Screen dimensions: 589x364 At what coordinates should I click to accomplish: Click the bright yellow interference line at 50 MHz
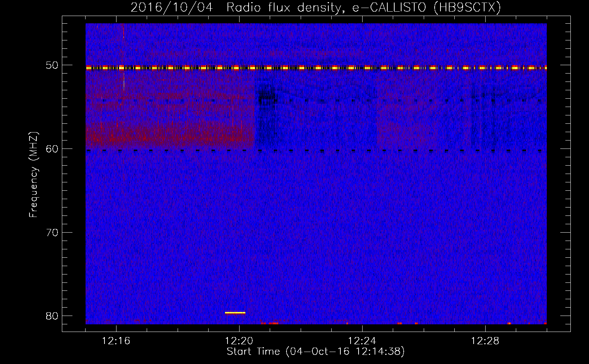pyautogui.click(x=316, y=68)
